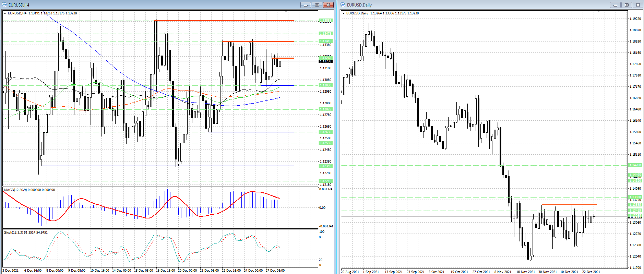Maximize the EURUSD,H4 chart window
This screenshot has width=644, height=274.
(317, 5)
